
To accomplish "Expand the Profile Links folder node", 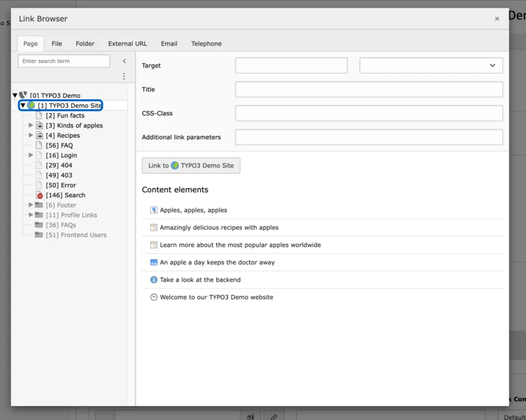I will (x=31, y=215).
